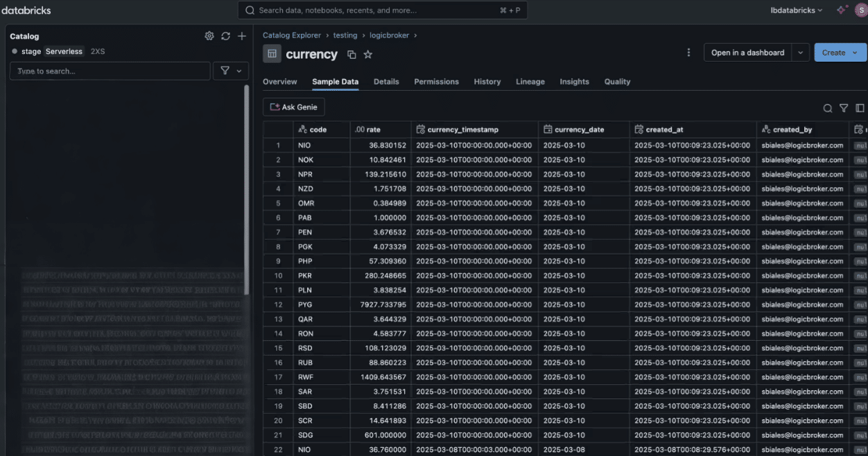Open the Create dropdown button
This screenshot has width=868, height=456.
tap(840, 53)
